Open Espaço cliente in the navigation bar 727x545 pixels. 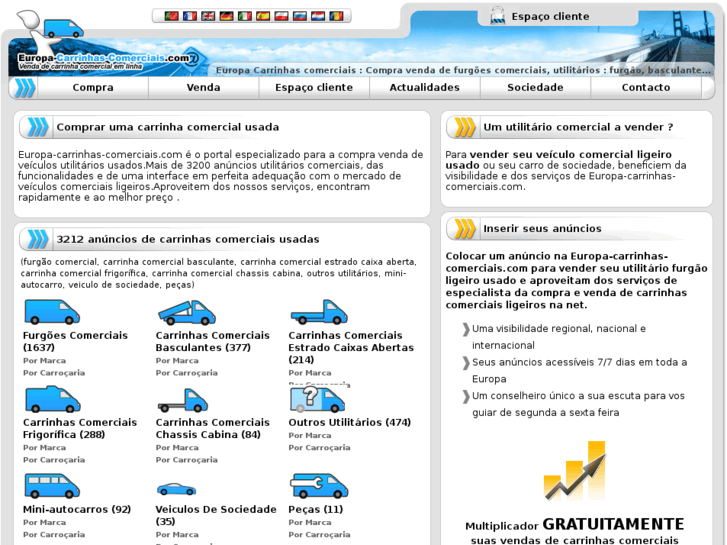click(314, 87)
